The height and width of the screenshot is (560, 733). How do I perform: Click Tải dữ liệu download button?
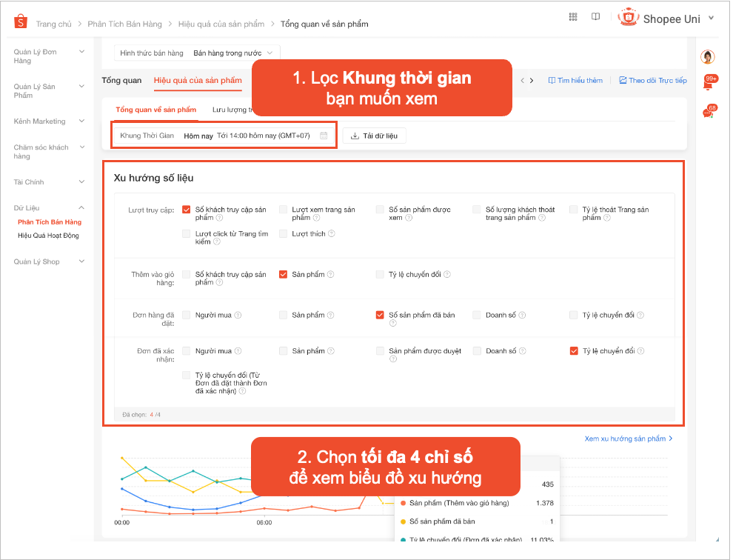375,136
